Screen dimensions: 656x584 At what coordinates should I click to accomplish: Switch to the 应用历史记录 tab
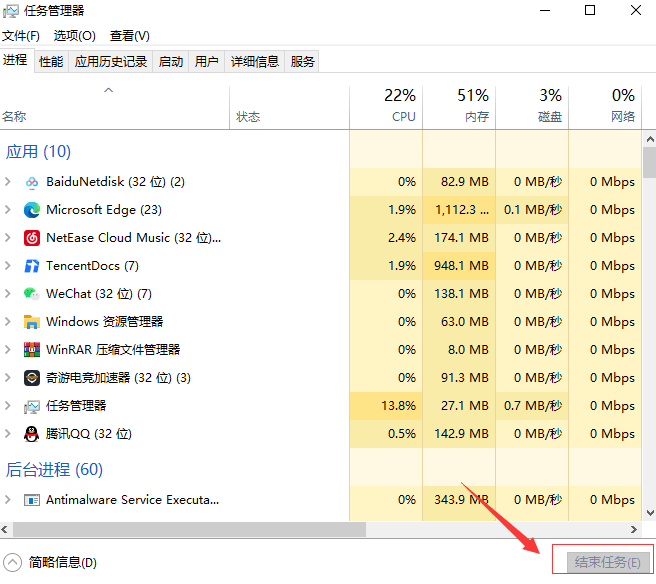111,62
